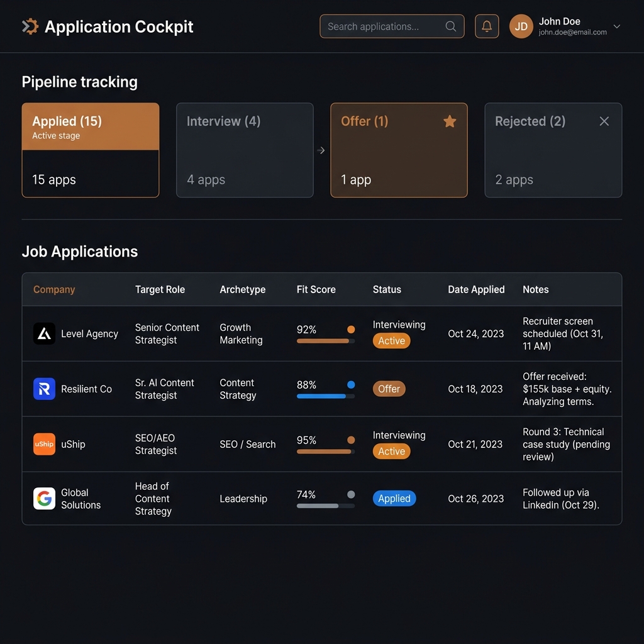Click the Followed up via LinkedIn note
Image resolution: width=644 pixels, height=644 pixels.
click(x=560, y=498)
